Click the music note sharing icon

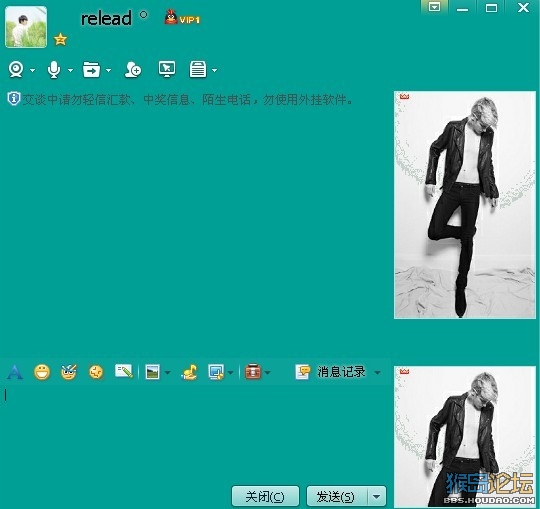[x=189, y=372]
